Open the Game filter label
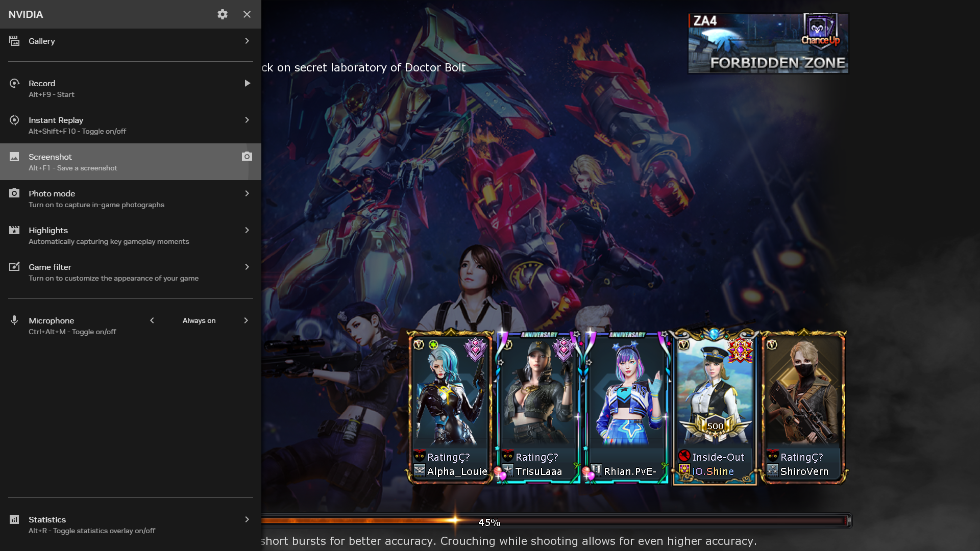The image size is (980, 551). pyautogui.click(x=50, y=267)
